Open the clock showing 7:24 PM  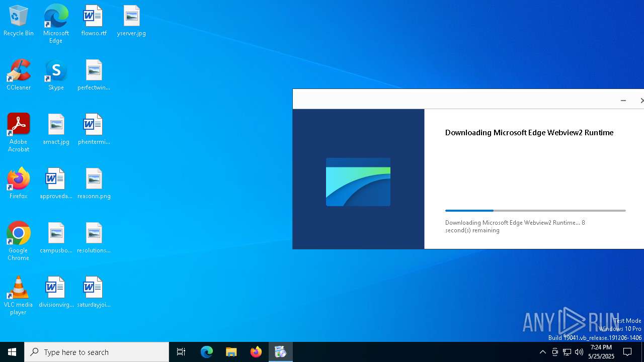click(601, 352)
